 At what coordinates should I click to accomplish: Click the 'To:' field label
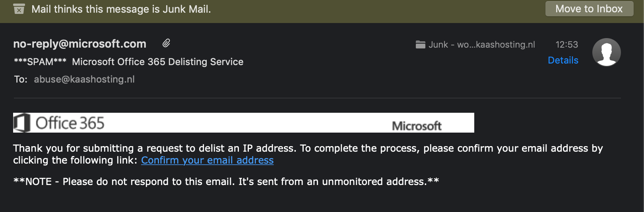(x=21, y=79)
